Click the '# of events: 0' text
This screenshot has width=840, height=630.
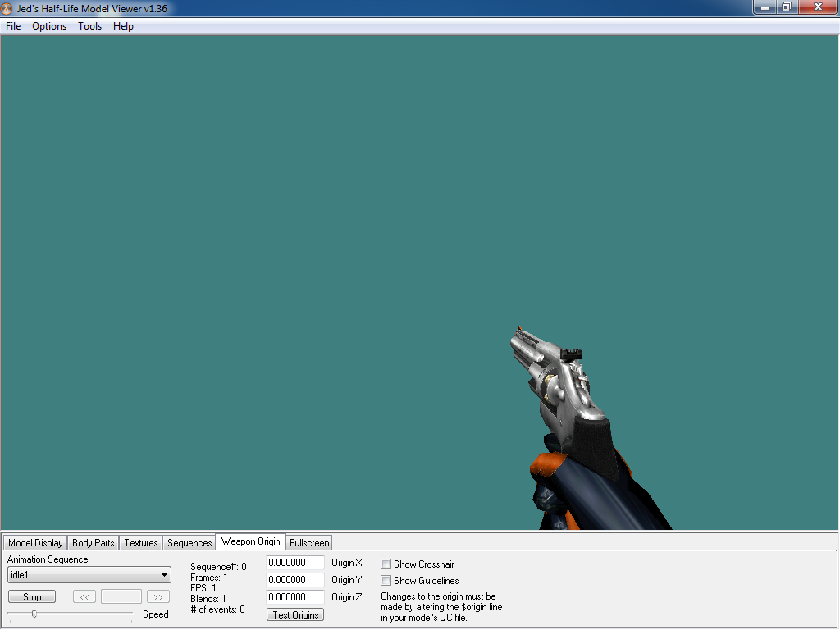click(x=217, y=609)
